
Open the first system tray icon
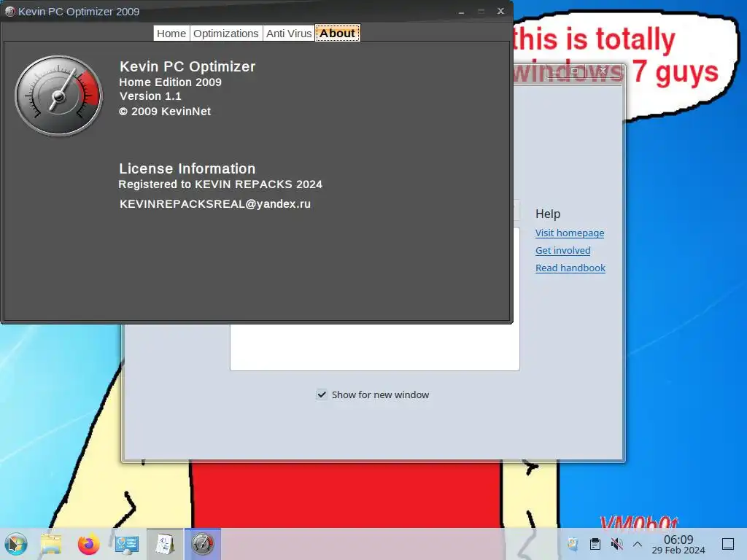point(573,544)
